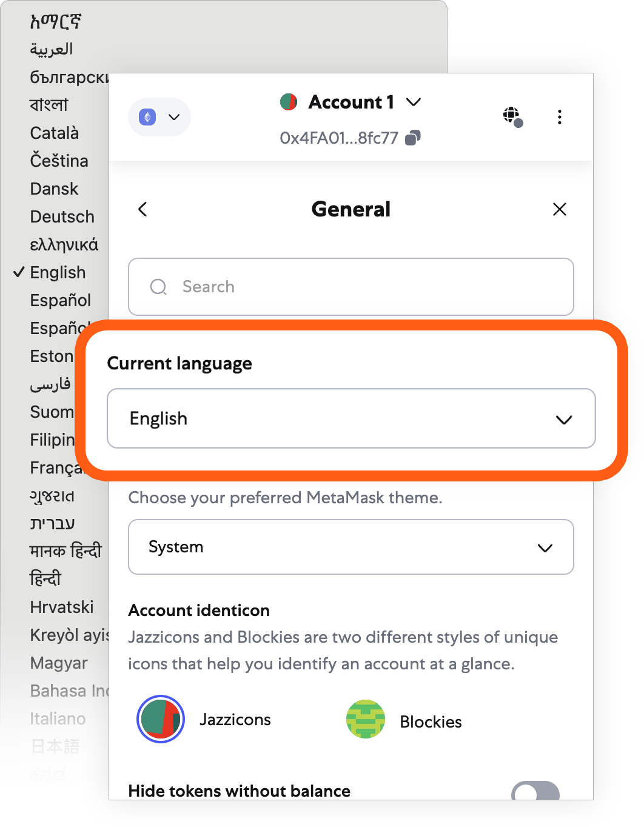644x827 pixels.
Task: Expand the Current language dropdown
Action: tap(351, 419)
